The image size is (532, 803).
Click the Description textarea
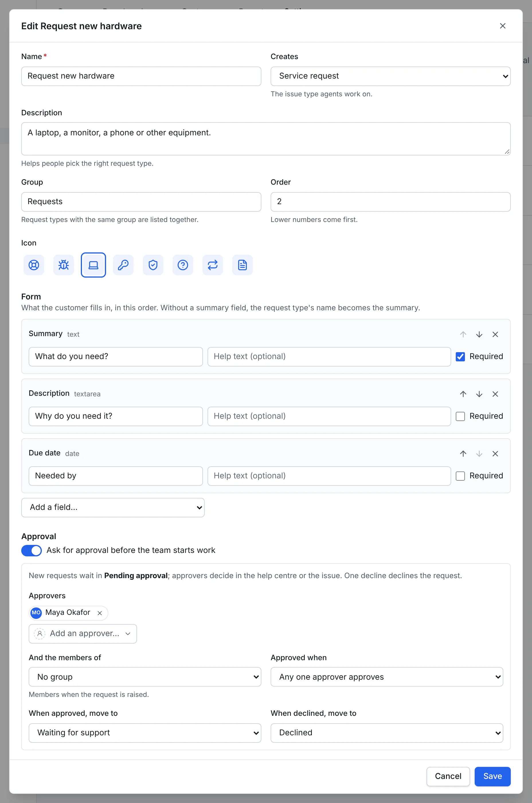(x=266, y=139)
